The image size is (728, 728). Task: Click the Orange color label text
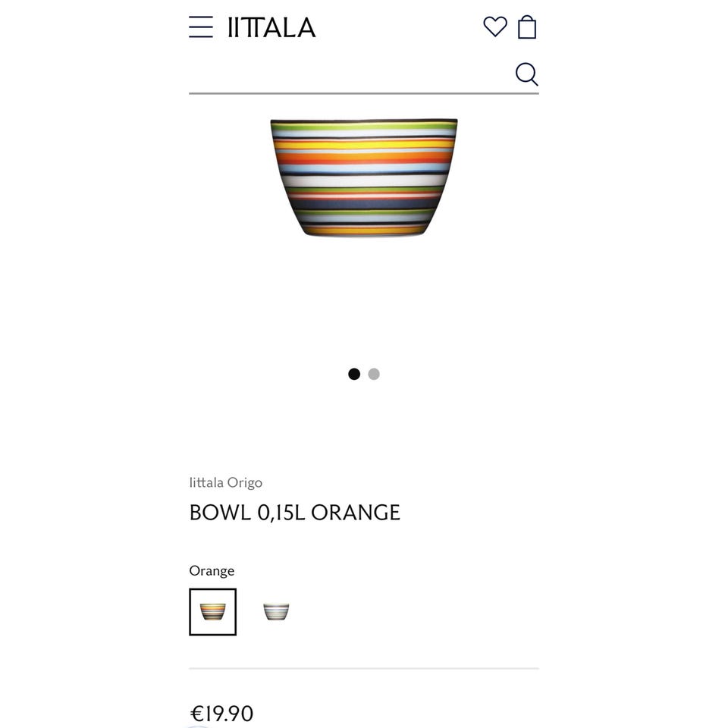coord(212,571)
